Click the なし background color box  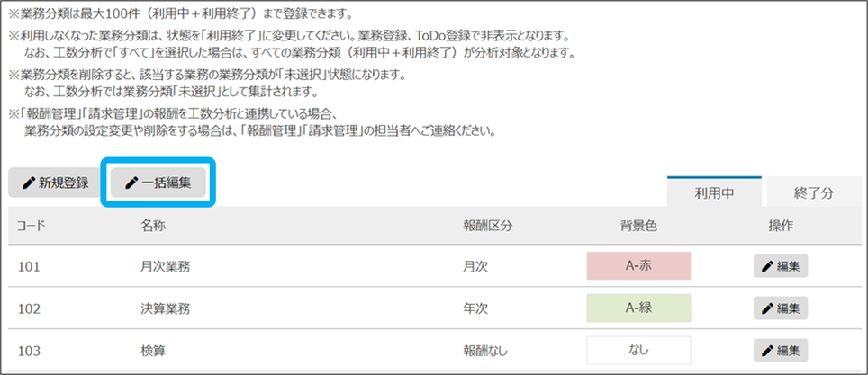coord(637,350)
